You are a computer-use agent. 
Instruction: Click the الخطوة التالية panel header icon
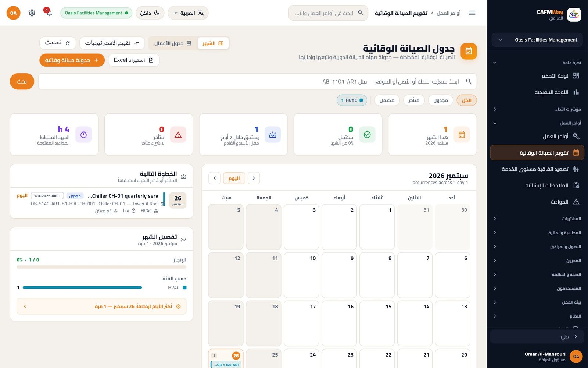click(183, 177)
